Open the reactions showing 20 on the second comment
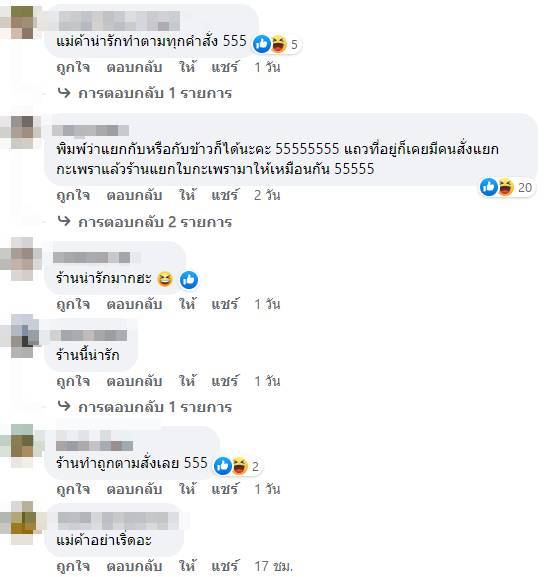549x577 pixels. pos(507,187)
